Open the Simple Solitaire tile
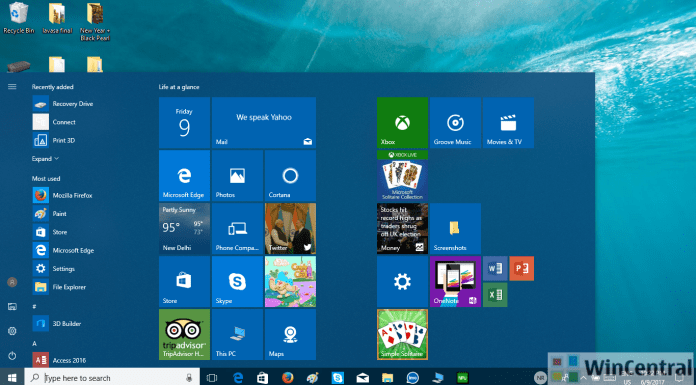 pos(403,334)
